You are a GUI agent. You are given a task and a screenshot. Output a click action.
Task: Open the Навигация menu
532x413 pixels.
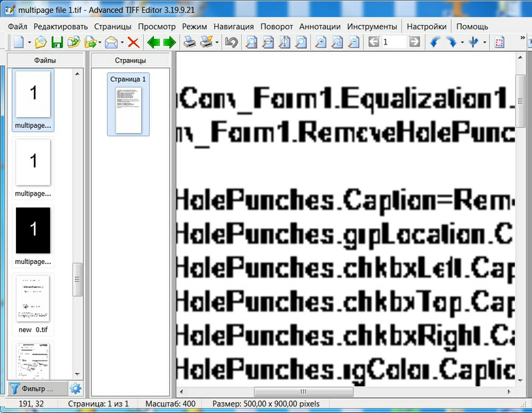234,27
